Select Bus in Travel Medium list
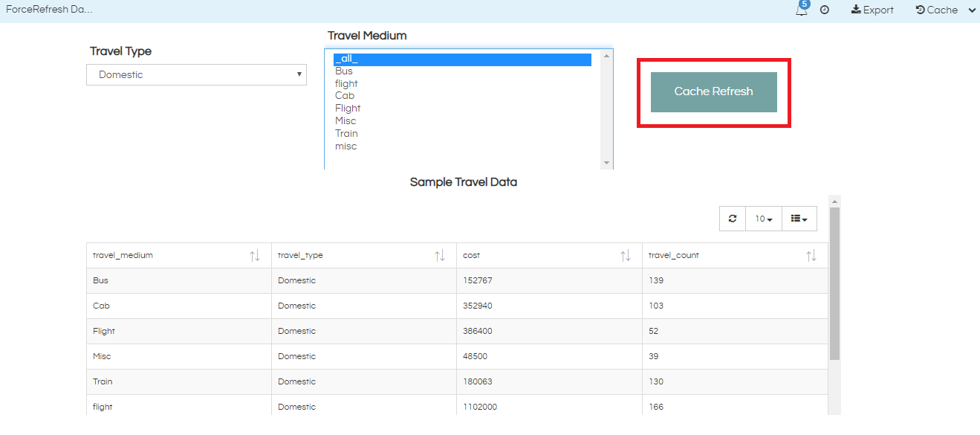 462,71
